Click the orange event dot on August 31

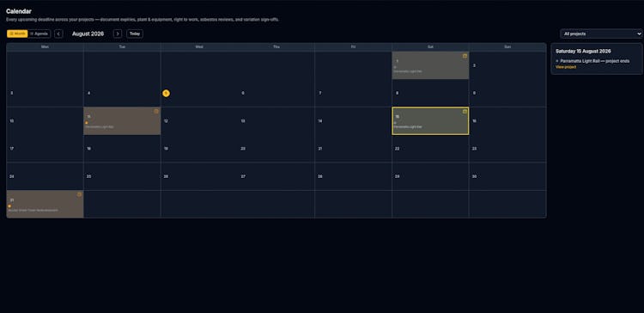(x=9, y=206)
